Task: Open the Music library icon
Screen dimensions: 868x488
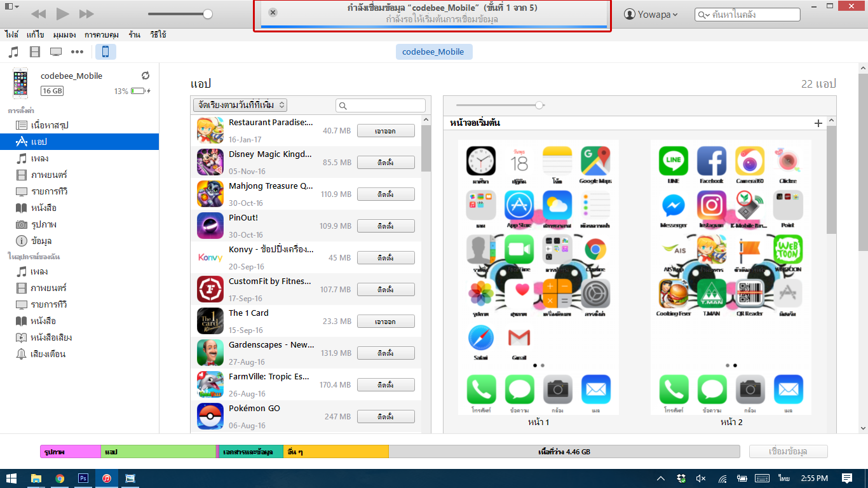Action: (x=13, y=52)
